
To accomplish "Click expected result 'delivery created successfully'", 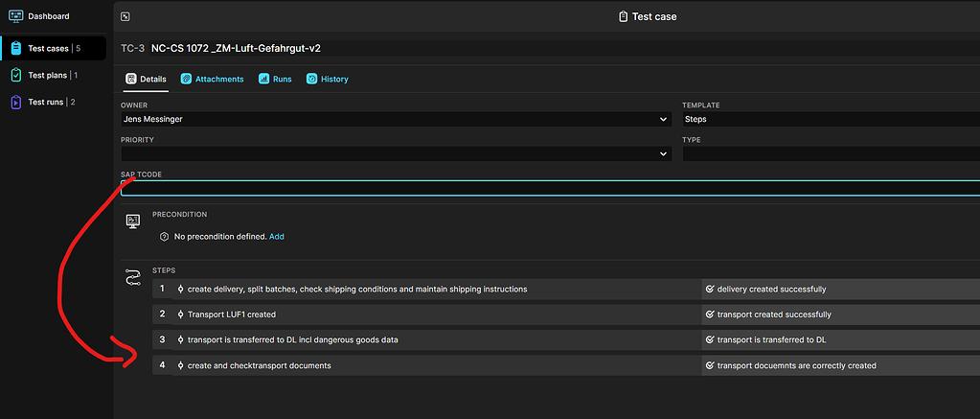I will click(771, 289).
